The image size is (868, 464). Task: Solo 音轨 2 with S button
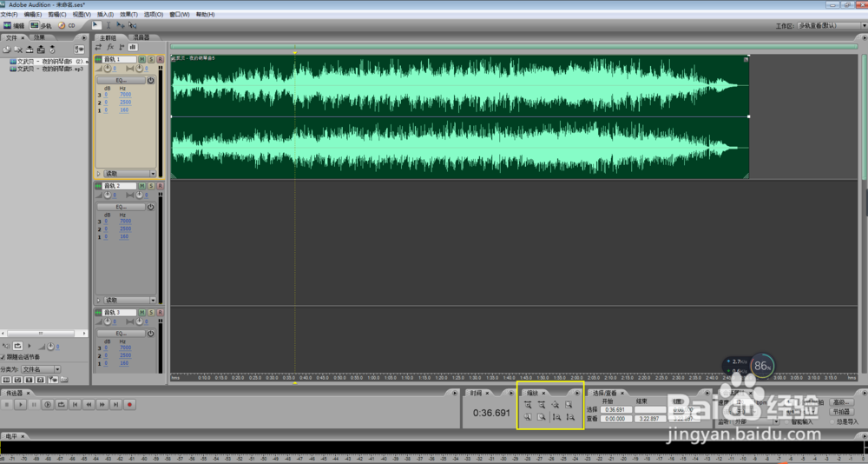click(x=151, y=186)
